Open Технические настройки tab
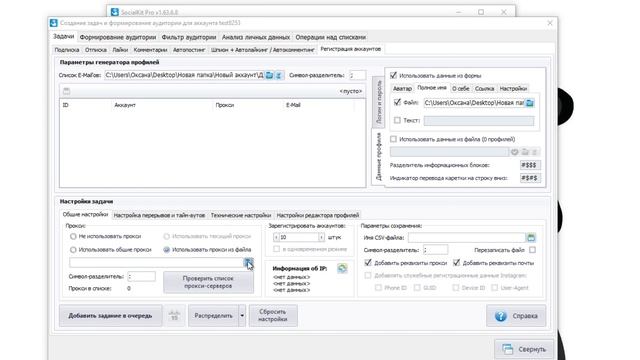 pos(241,215)
